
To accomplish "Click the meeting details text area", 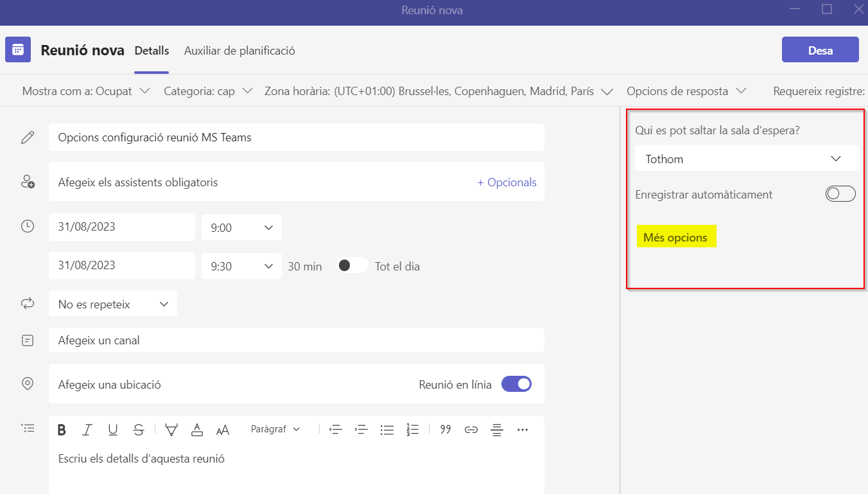I will 297,469.
